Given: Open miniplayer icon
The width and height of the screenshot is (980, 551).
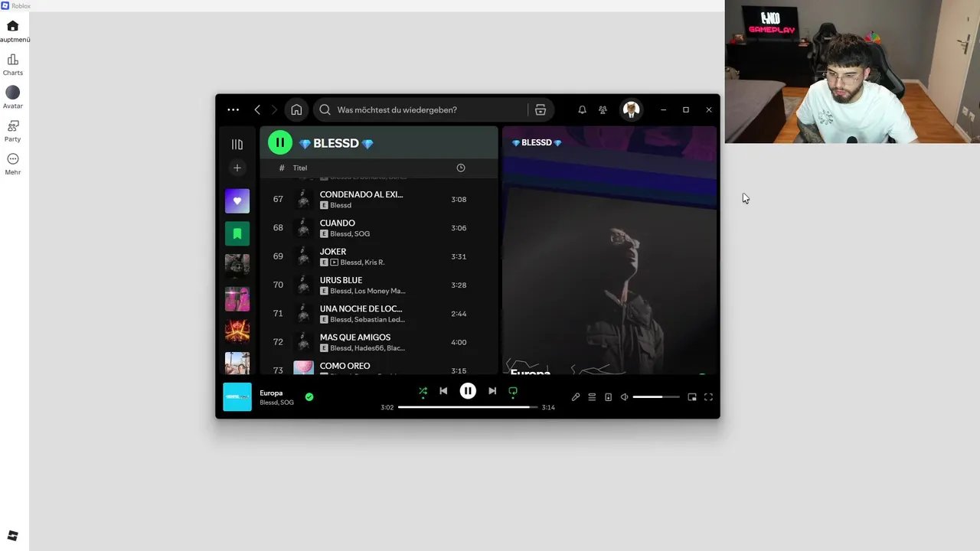Looking at the screenshot, I should (x=692, y=397).
